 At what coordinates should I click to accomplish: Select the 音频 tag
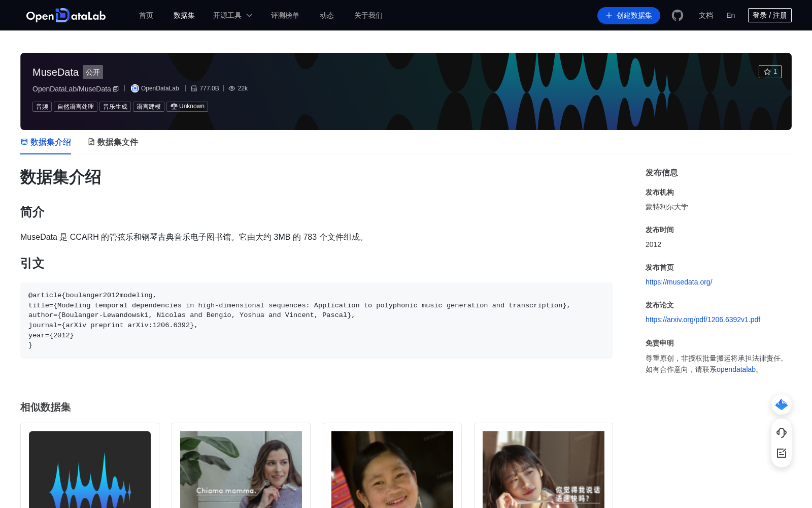click(42, 107)
